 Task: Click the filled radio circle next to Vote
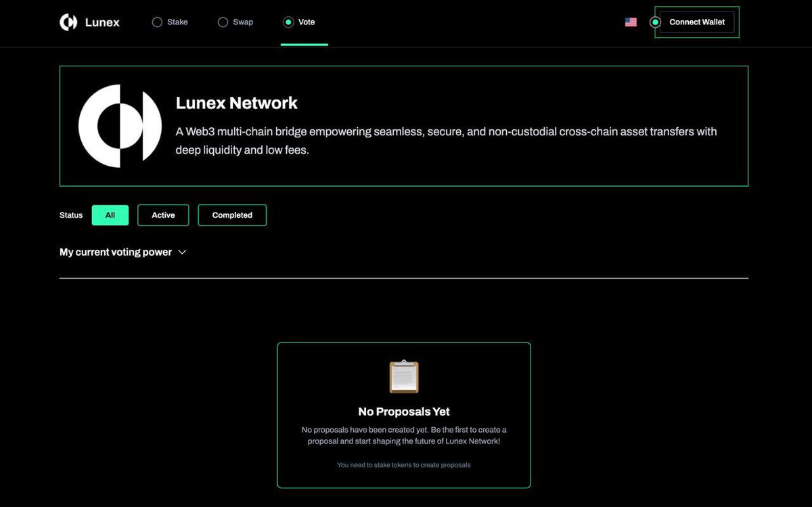(x=288, y=22)
